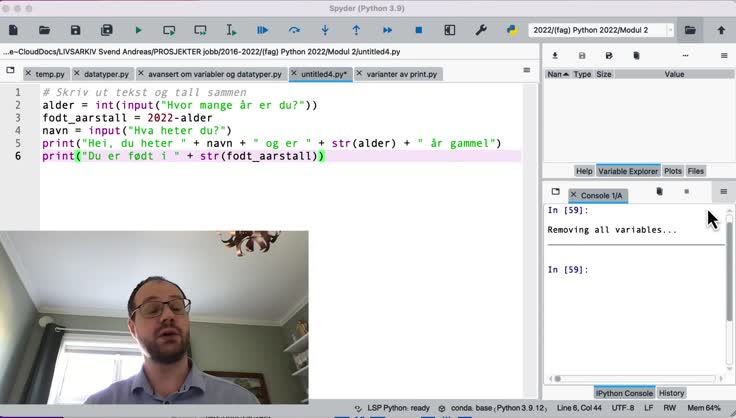Close the untitled4.py tab
The height and width of the screenshot is (418, 736).
[x=294, y=73]
